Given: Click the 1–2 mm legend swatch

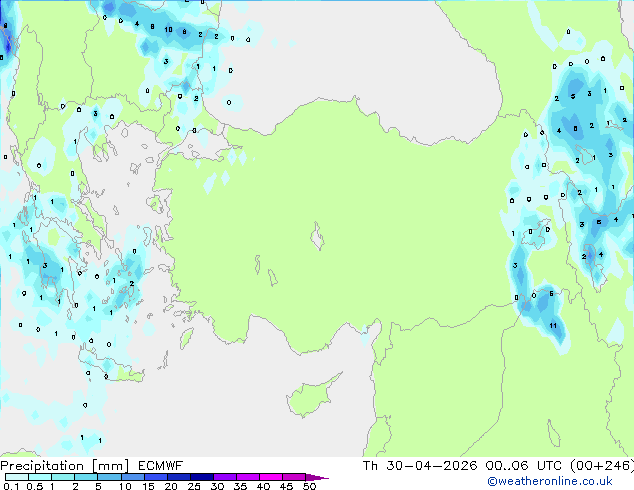Looking at the screenshot, I should (x=63, y=477).
